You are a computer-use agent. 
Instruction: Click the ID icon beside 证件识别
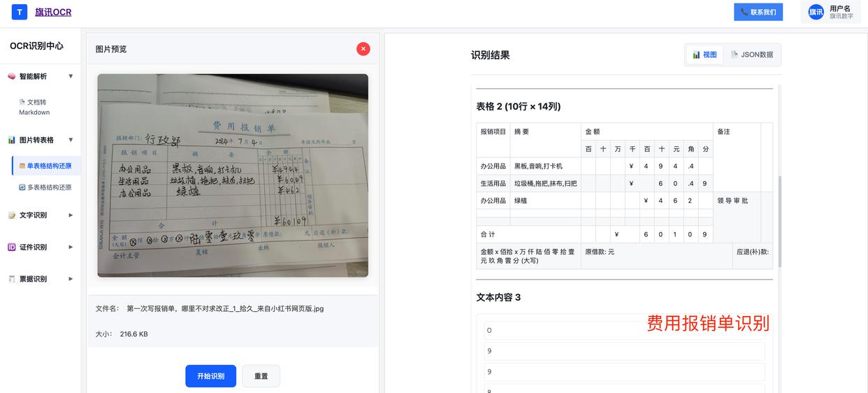[12, 247]
